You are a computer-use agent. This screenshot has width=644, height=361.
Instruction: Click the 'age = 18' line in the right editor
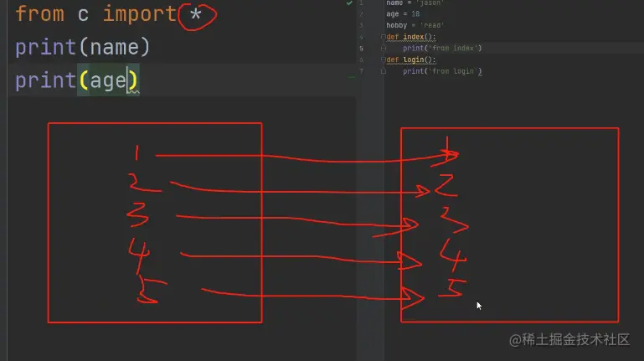pyautogui.click(x=403, y=14)
